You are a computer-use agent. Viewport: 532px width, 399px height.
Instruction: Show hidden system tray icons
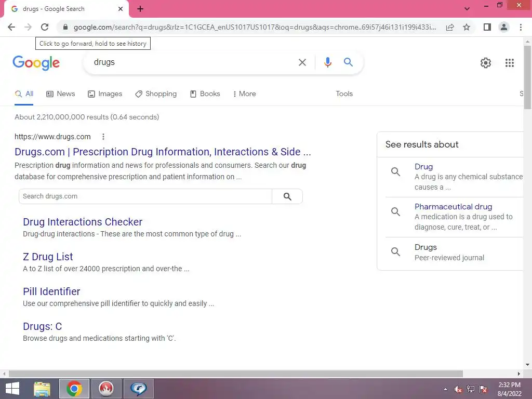click(445, 389)
